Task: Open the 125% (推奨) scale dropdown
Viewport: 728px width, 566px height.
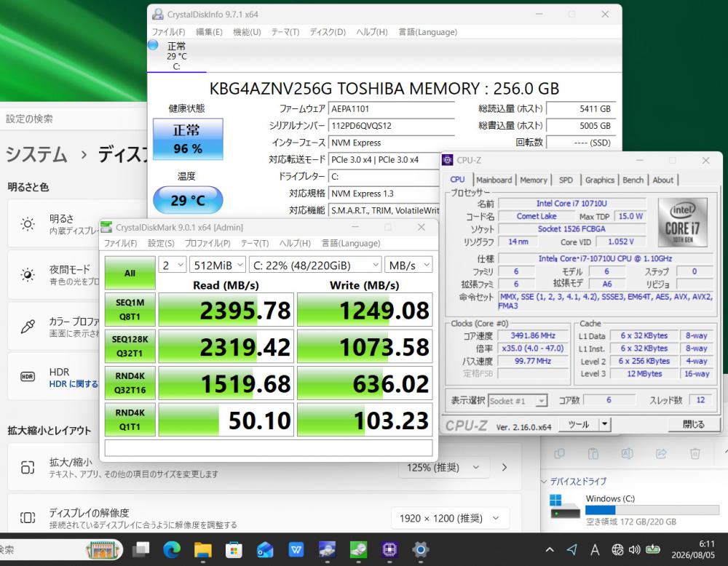Action: (x=443, y=468)
